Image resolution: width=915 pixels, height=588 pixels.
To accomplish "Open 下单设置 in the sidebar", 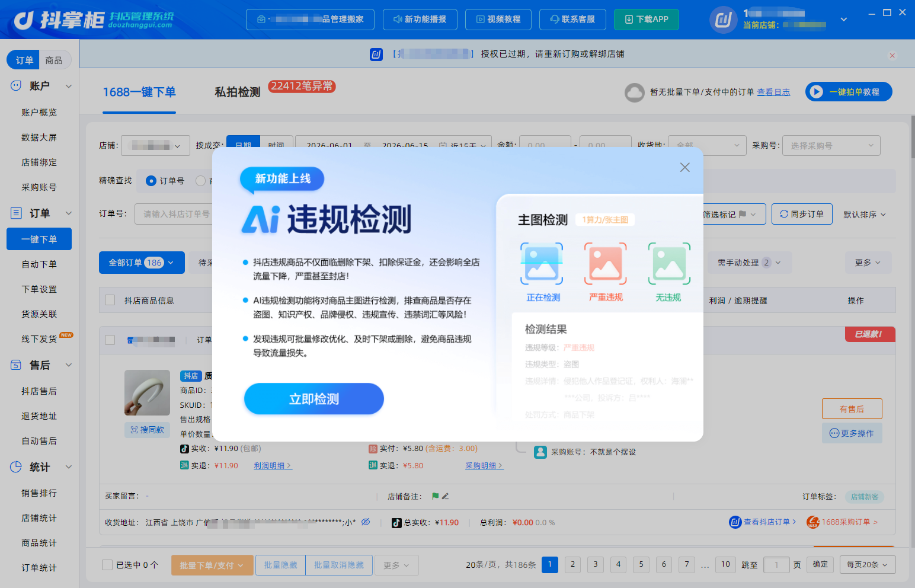I will tap(39, 289).
